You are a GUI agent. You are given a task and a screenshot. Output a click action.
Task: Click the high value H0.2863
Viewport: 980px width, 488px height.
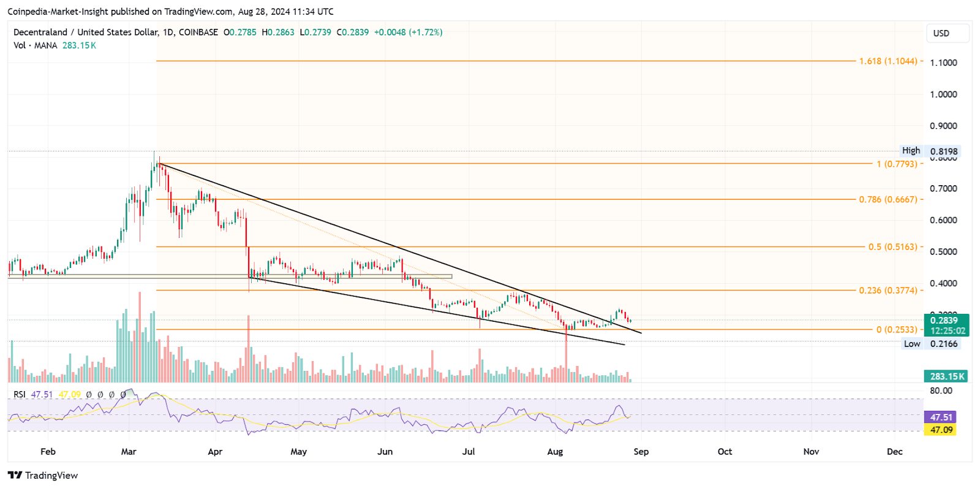tap(278, 32)
